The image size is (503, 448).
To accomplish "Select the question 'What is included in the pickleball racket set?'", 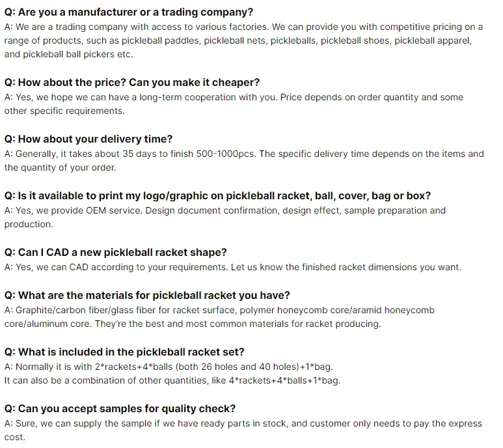I will [x=124, y=352].
